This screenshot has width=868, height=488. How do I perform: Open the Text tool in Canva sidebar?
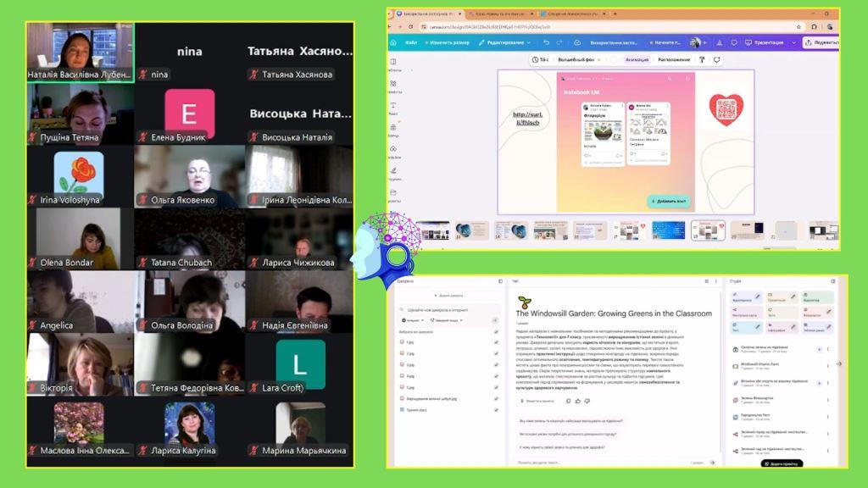393,108
